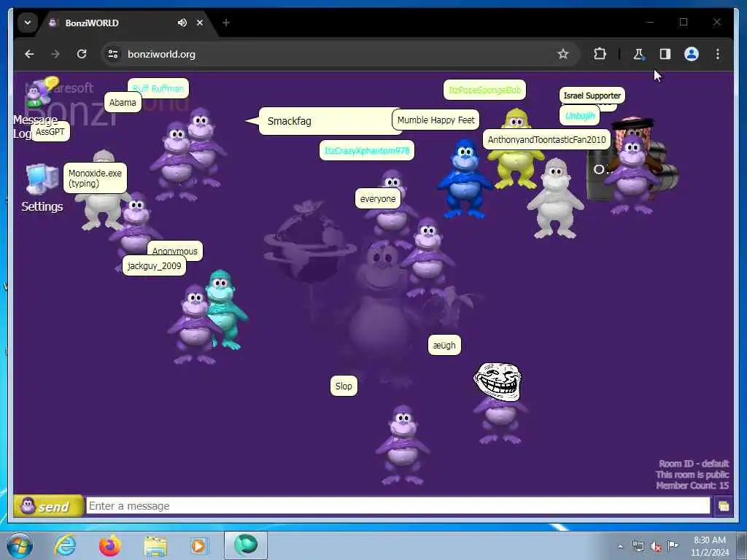Open the Chrome three-dot menu
Screen dimensions: 747x560
click(x=718, y=54)
